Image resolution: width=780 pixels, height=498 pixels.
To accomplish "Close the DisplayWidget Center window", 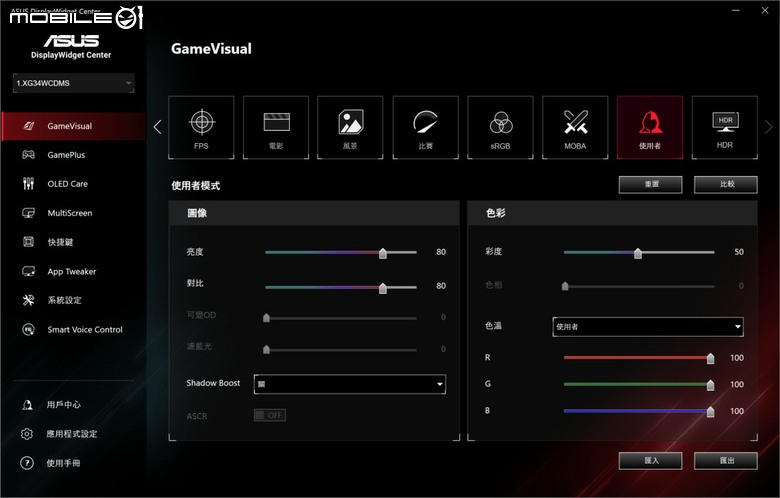I will point(765,10).
